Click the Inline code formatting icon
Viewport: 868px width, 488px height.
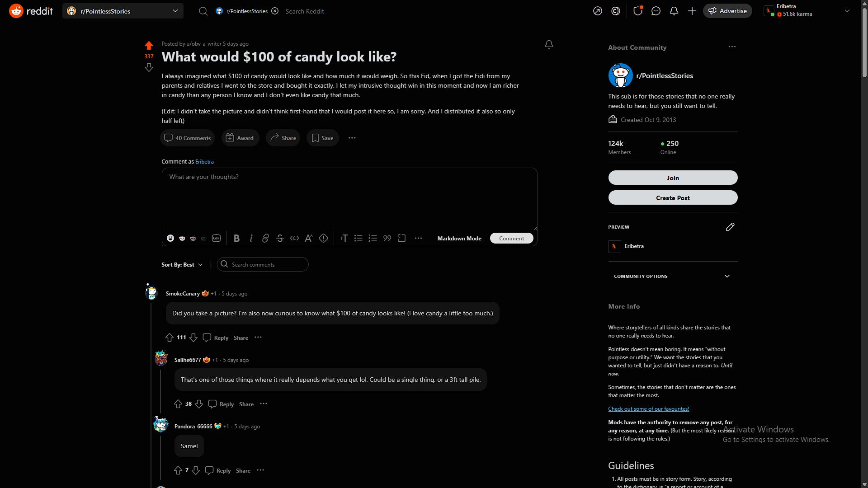pyautogui.click(x=294, y=238)
